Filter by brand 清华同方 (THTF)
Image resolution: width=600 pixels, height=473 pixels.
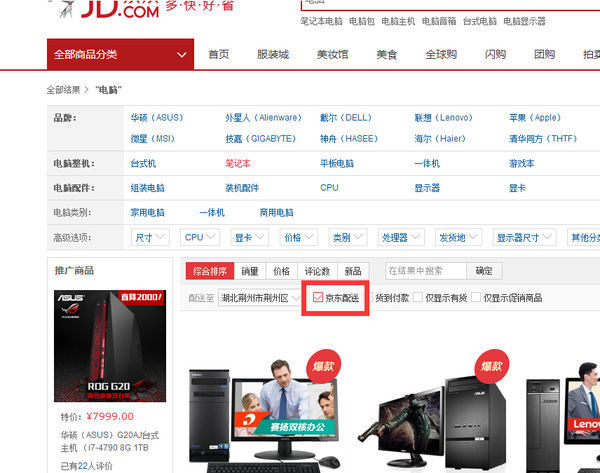pos(543,139)
